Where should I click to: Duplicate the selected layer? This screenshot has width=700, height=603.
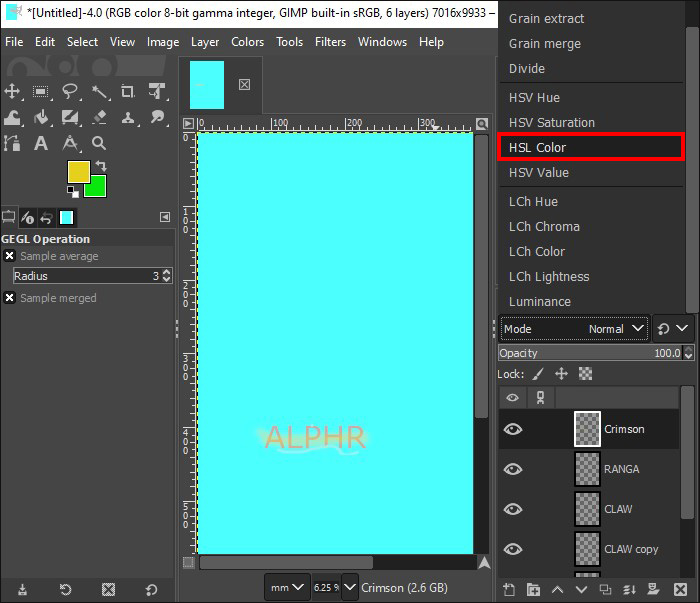[x=605, y=590]
